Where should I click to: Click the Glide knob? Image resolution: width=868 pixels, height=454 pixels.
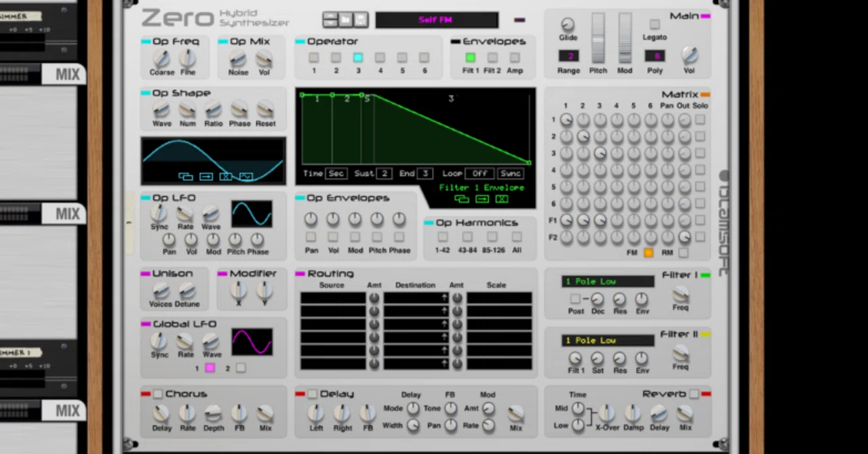[568, 25]
